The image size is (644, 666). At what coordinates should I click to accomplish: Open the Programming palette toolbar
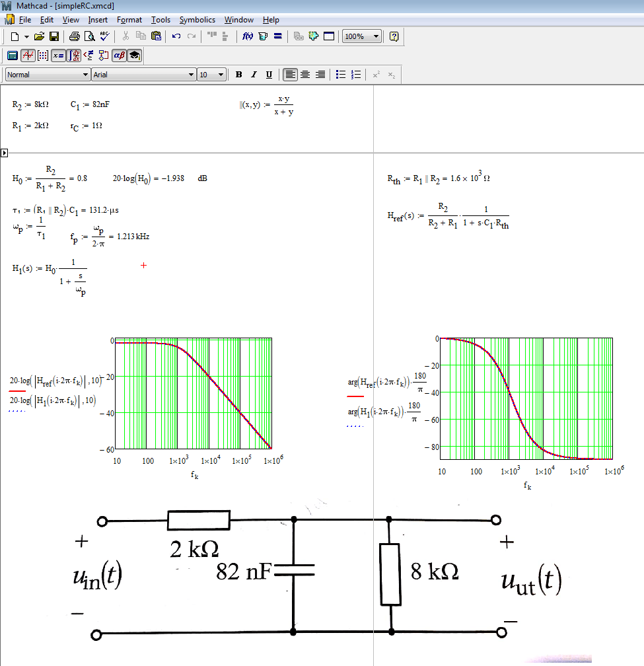point(103,55)
